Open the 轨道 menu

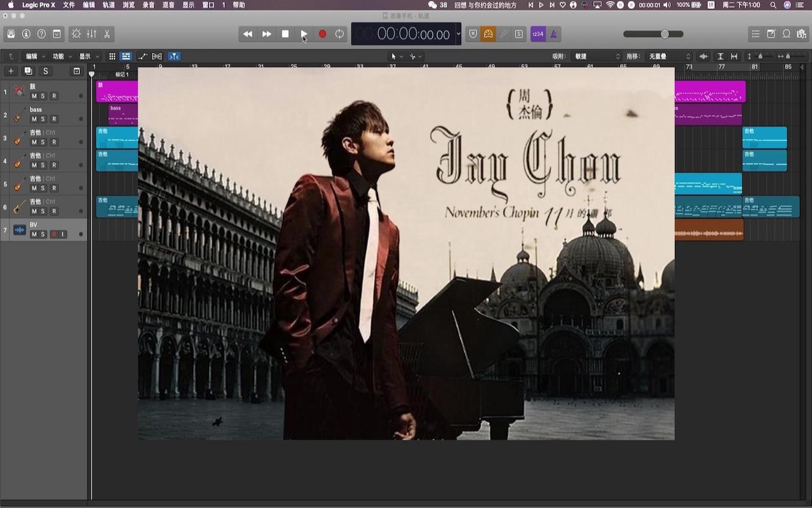pyautogui.click(x=109, y=5)
